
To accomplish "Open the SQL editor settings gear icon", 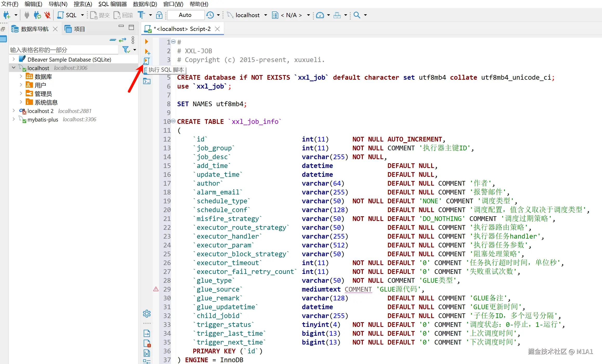I will pos(147,314).
